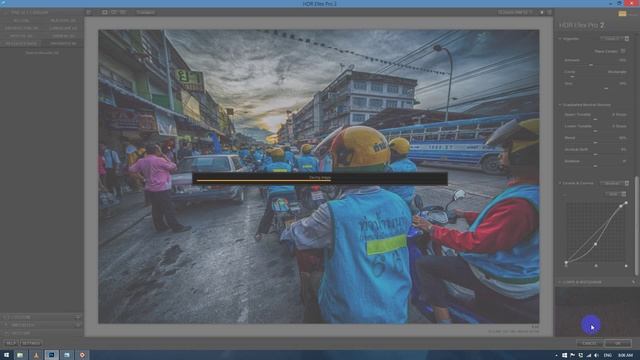Open the Levels & Curves preset dropdown
The height and width of the screenshot is (360, 640).
click(x=615, y=183)
